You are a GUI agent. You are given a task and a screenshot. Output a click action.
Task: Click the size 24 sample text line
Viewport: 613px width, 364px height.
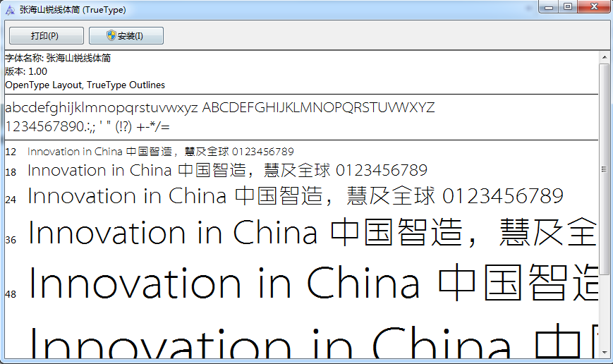point(296,196)
